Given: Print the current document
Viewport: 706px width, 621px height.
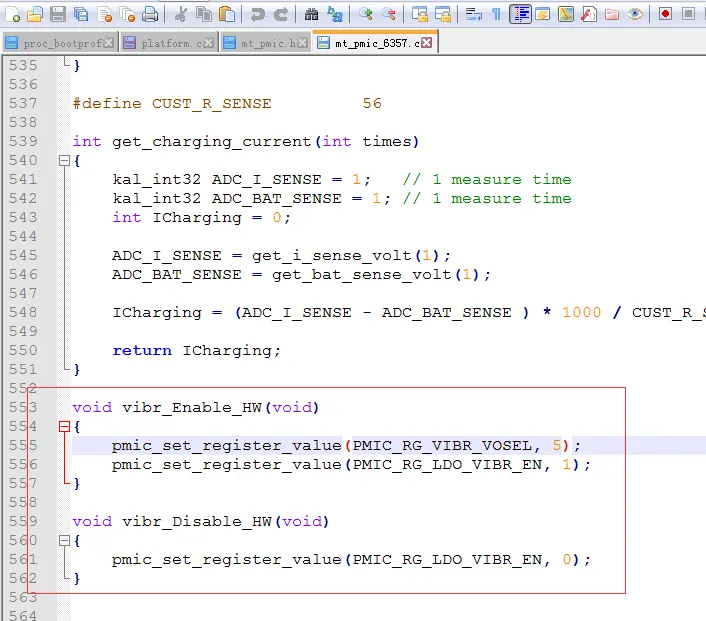Looking at the screenshot, I should click(150, 14).
